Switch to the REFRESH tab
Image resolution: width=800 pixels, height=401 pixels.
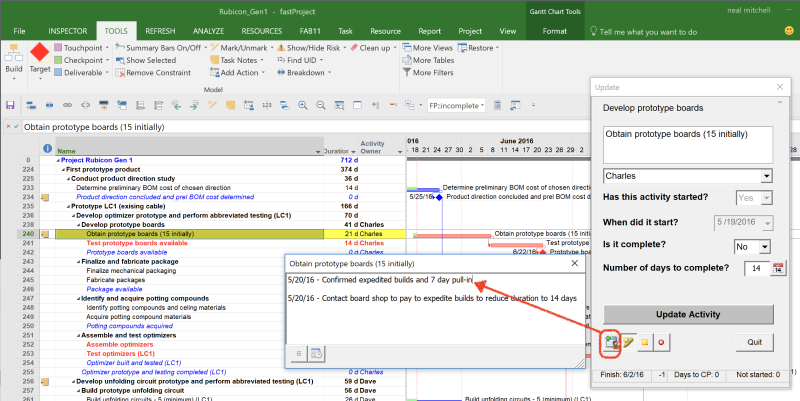[x=160, y=31]
